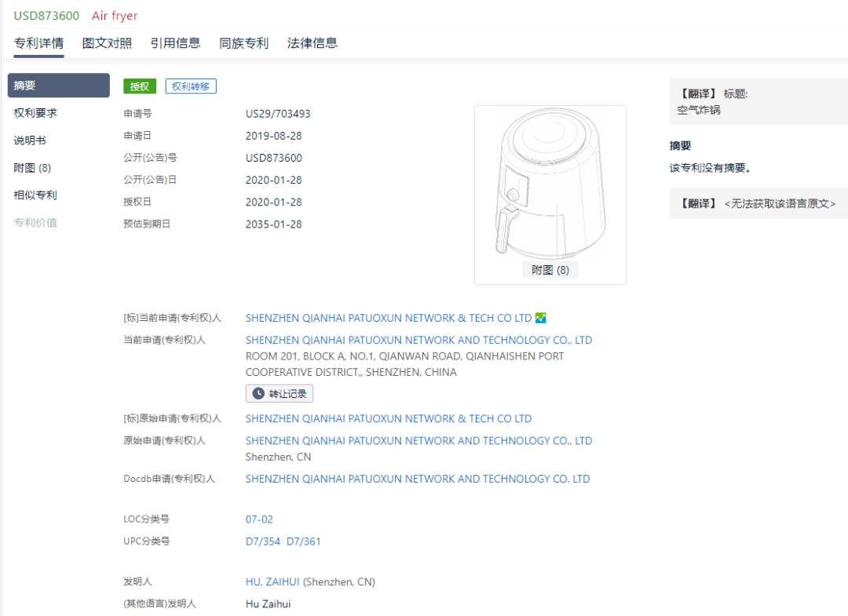Open UPC class D7/361 link
Image resolution: width=848 pixels, height=616 pixels.
click(304, 541)
